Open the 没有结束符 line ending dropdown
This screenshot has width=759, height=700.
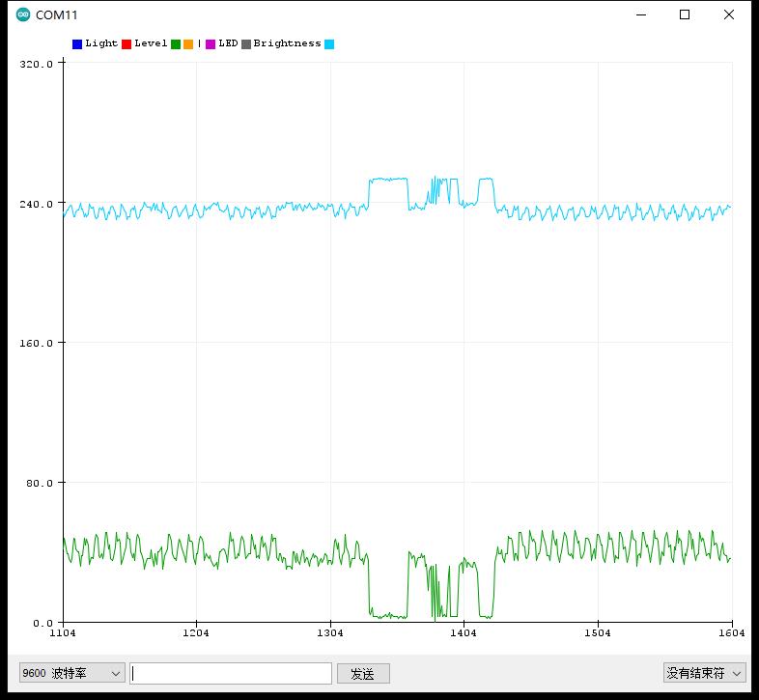pyautogui.click(x=704, y=673)
